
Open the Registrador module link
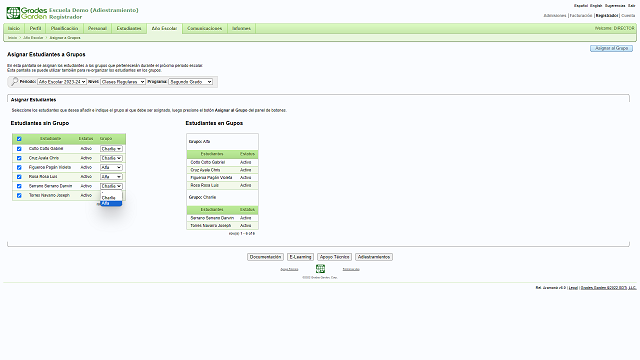point(607,16)
